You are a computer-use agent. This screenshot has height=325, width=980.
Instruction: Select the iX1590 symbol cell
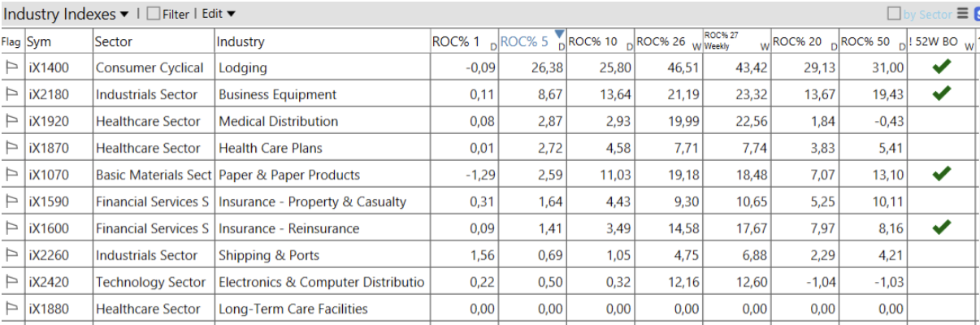coord(49,201)
